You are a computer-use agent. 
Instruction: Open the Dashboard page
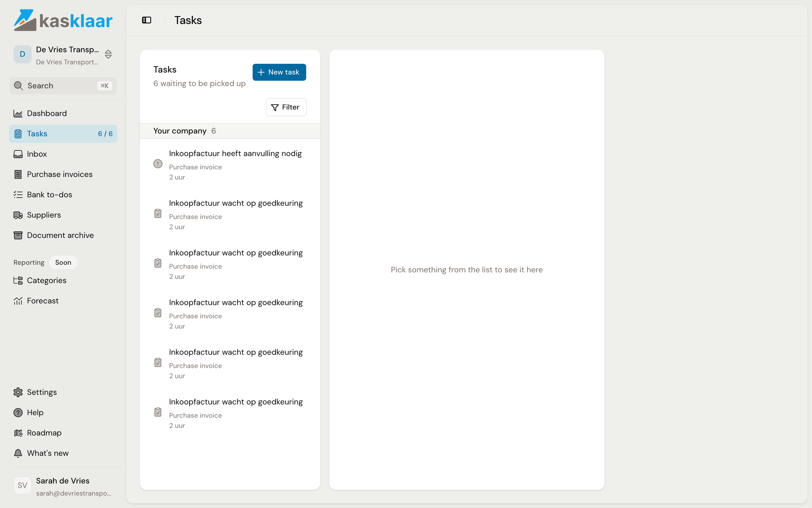(63, 113)
